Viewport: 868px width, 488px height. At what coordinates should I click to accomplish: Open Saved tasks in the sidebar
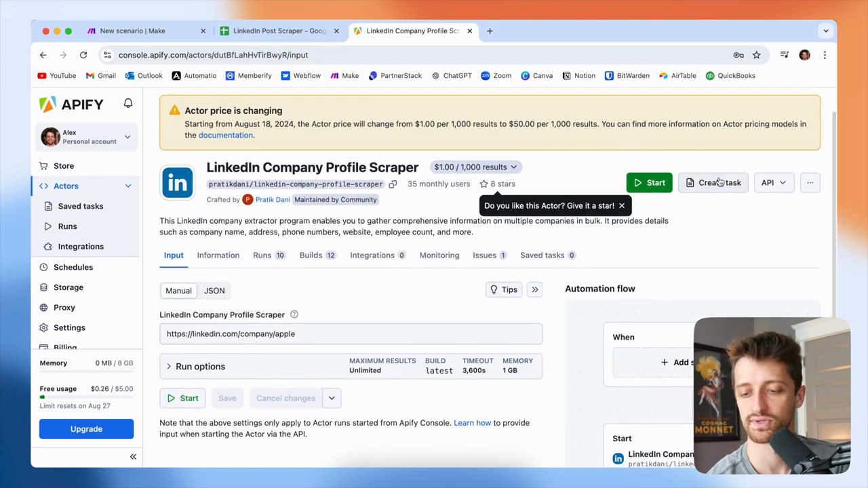pos(81,206)
